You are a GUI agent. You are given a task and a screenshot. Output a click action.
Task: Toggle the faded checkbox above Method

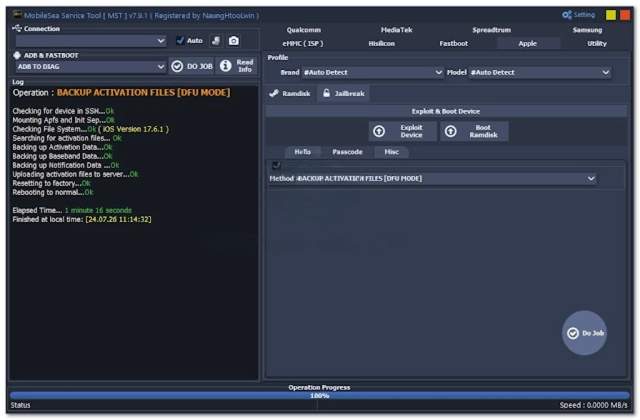tap(276, 165)
